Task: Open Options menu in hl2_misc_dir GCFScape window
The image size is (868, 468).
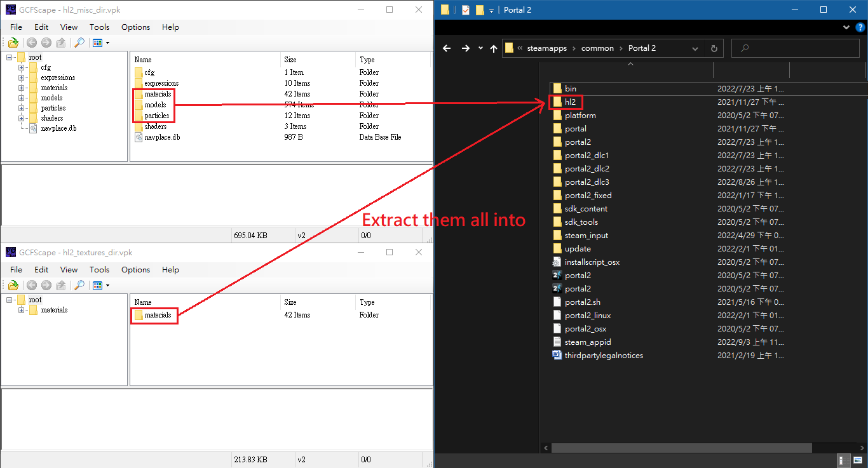Action: tap(135, 27)
